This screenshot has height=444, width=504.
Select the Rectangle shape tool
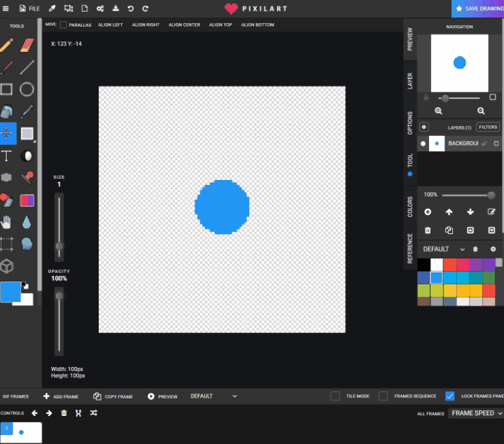(x=6, y=90)
